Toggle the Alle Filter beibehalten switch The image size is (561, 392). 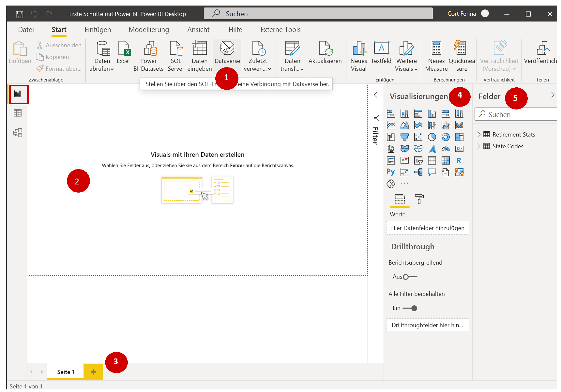[410, 308]
